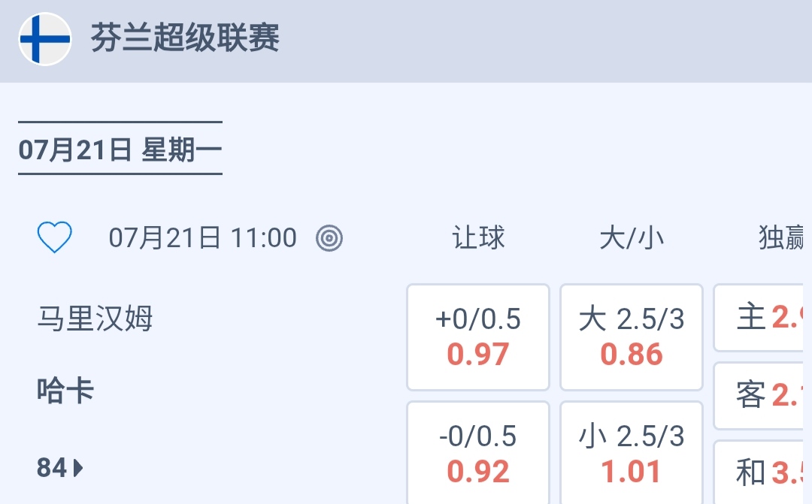Select the 客 away win odds
Screen dimensions: 812x504
pyautogui.click(x=759, y=395)
